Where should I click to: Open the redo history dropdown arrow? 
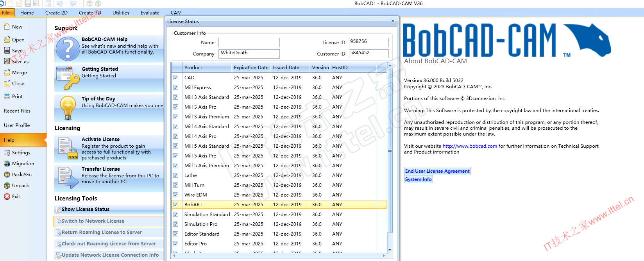click(x=80, y=4)
